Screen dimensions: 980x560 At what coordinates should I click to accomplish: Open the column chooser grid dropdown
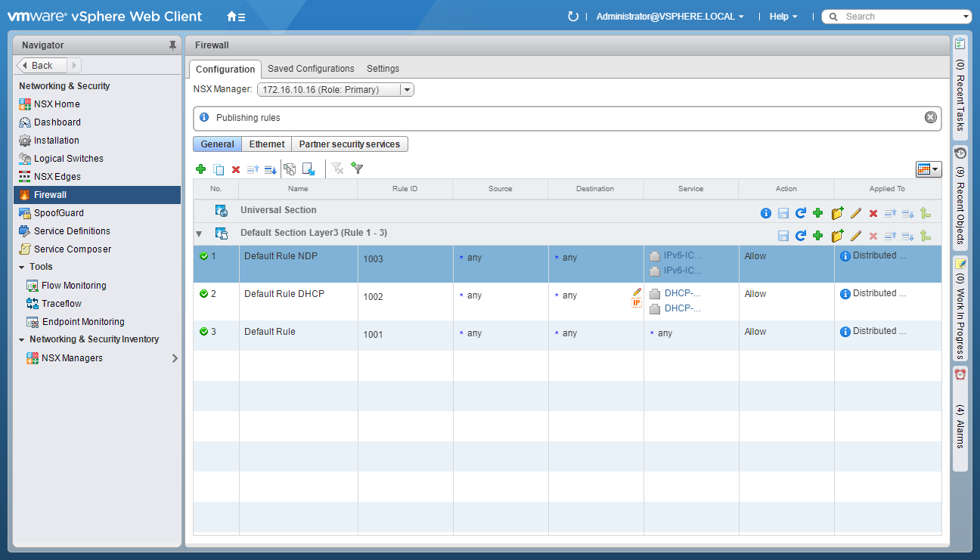coord(928,169)
